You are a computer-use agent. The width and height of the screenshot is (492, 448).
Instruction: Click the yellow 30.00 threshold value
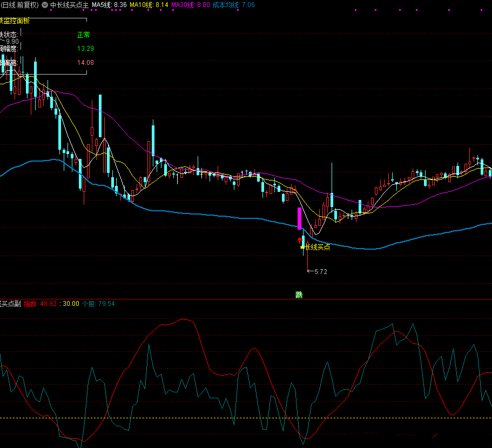point(71,304)
